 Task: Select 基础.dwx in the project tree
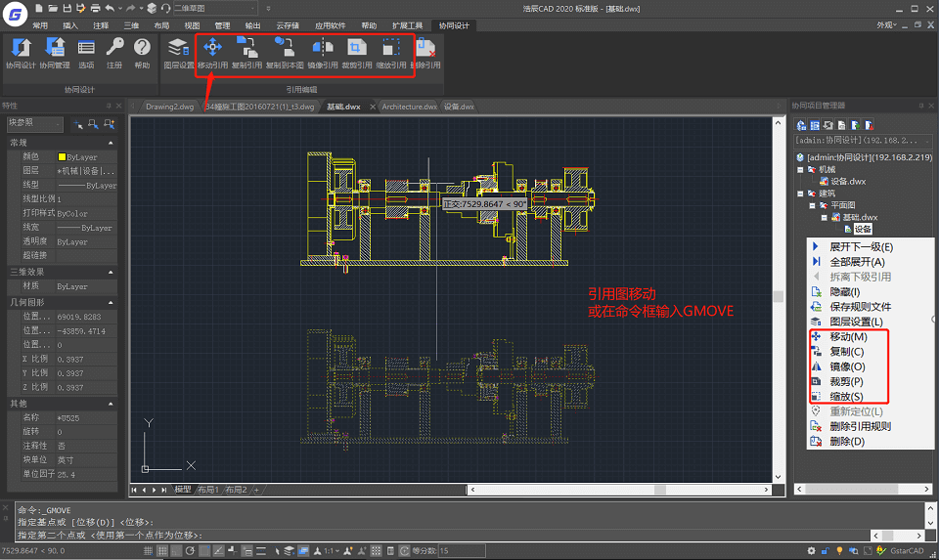860,217
